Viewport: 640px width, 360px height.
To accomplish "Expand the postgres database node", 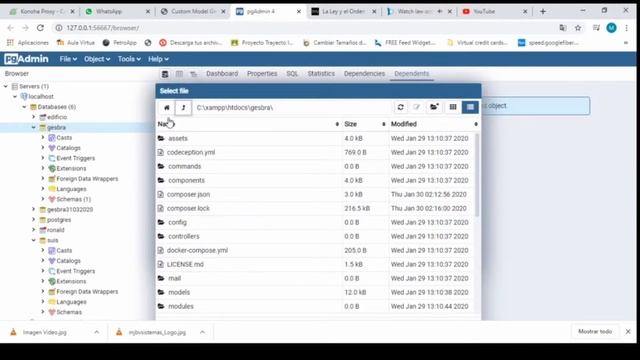I will [33, 220].
